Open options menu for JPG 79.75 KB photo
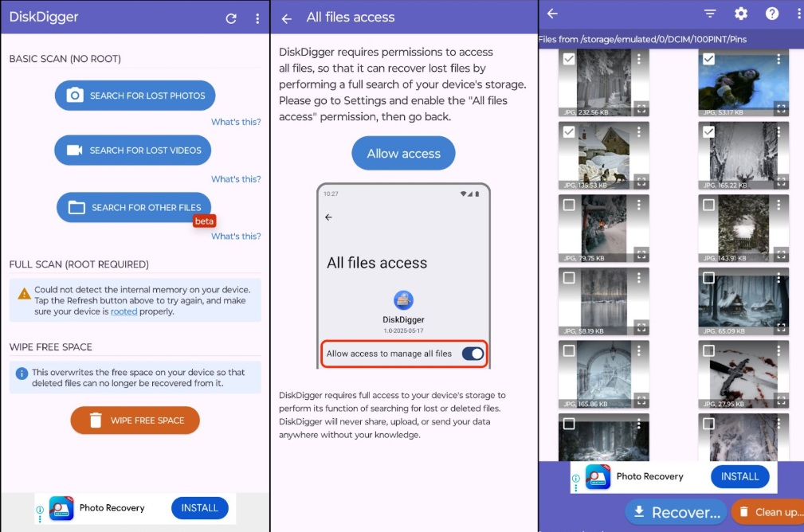Viewport: 804px width, 532px height. click(639, 205)
